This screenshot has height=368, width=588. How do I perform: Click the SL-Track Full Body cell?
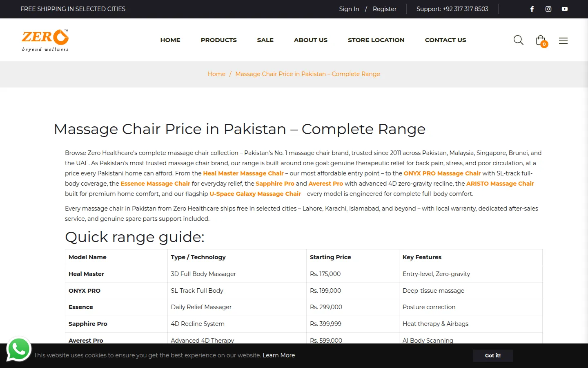pyautogui.click(x=237, y=291)
